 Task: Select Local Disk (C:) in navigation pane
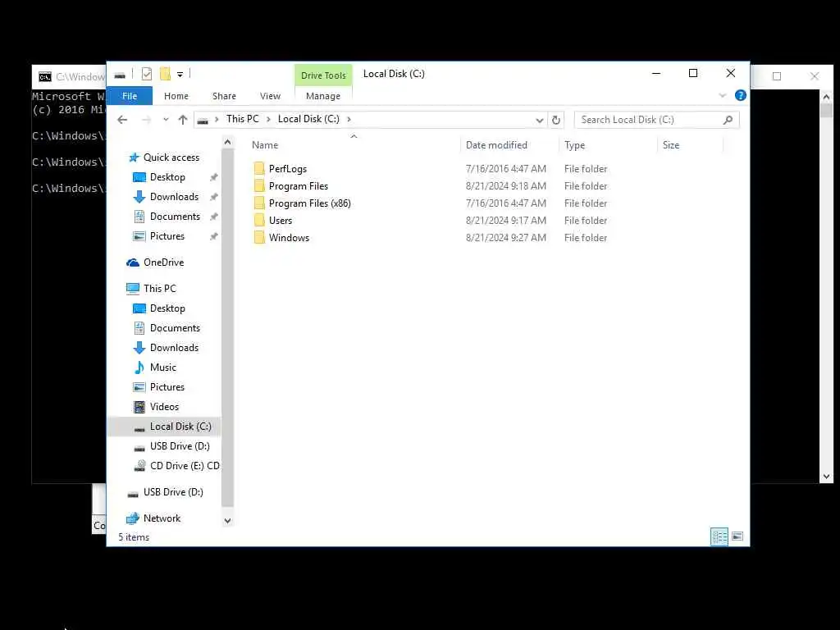tap(180, 427)
